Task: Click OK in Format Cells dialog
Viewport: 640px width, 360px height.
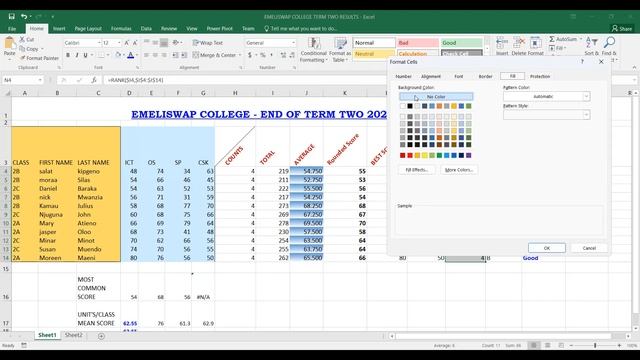Action: 547,248
